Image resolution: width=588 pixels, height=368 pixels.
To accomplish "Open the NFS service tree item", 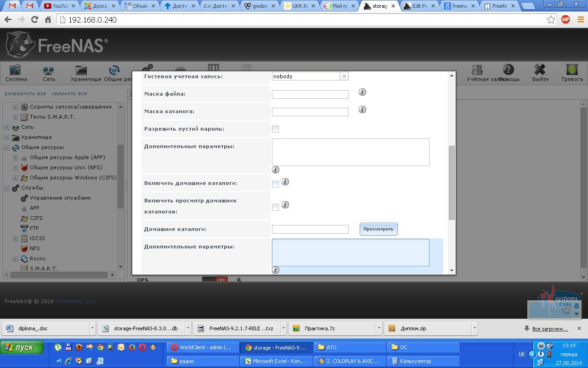I will point(35,248).
